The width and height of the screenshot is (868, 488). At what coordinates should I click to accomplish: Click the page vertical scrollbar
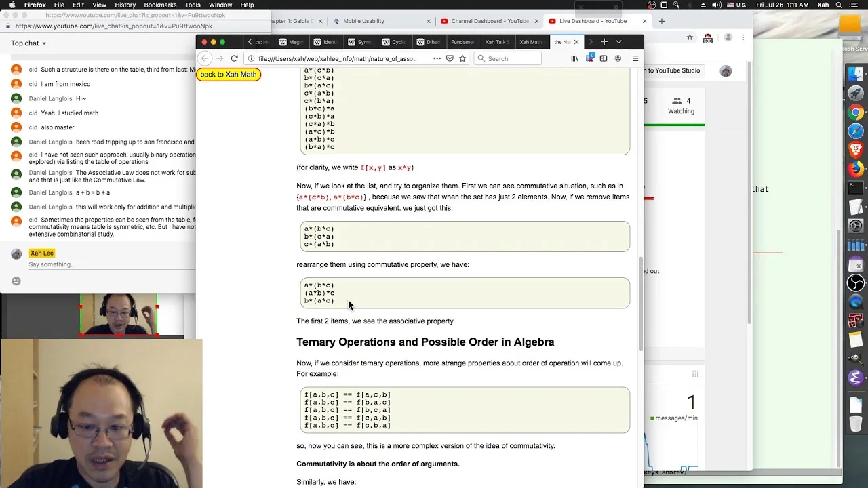tap(641, 304)
